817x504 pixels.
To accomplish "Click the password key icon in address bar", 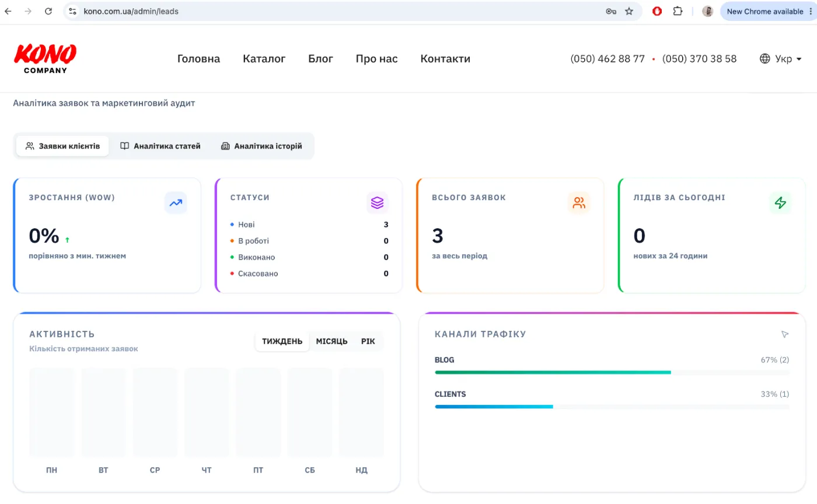I will [611, 11].
